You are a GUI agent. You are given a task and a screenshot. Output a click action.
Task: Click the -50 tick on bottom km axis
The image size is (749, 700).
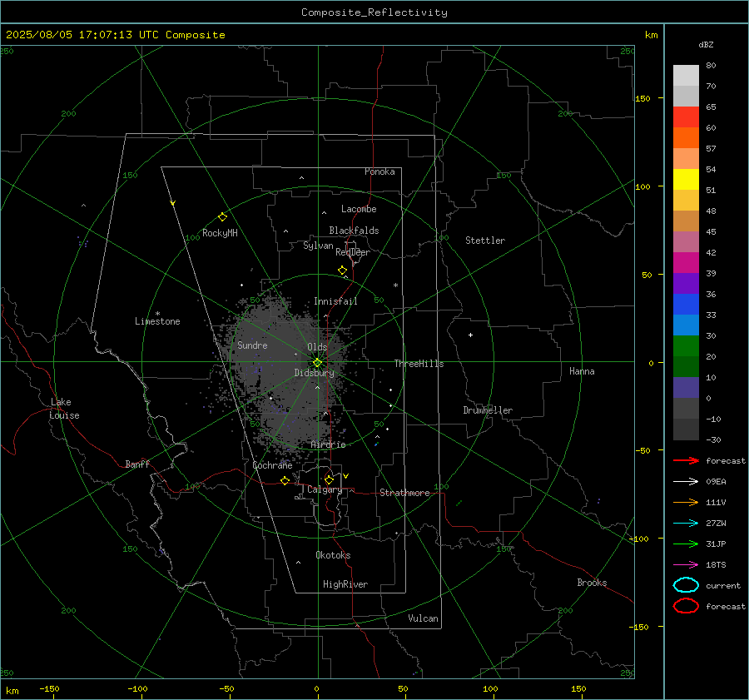[x=226, y=688]
